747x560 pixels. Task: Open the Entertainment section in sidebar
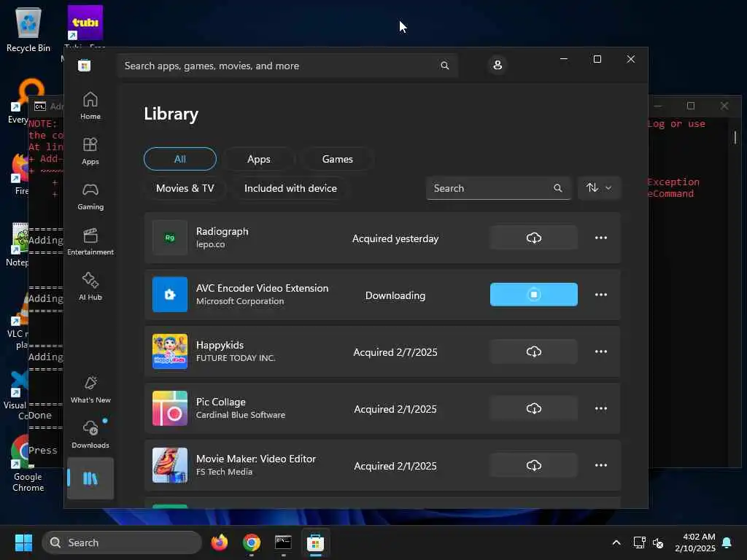[90, 241]
